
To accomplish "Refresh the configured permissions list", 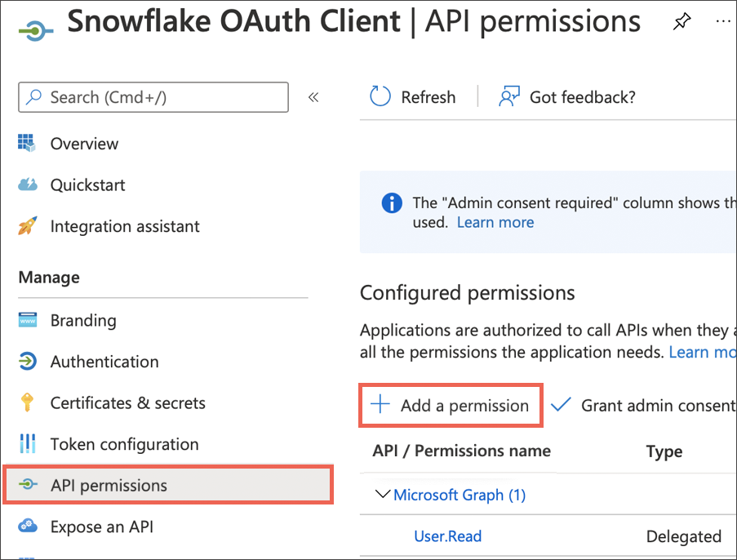I will [x=414, y=96].
